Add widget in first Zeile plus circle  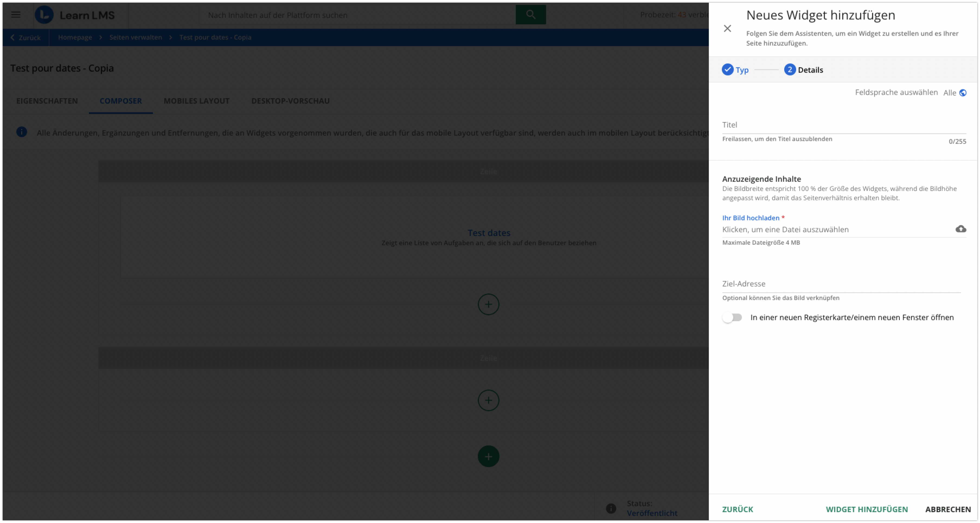click(488, 304)
